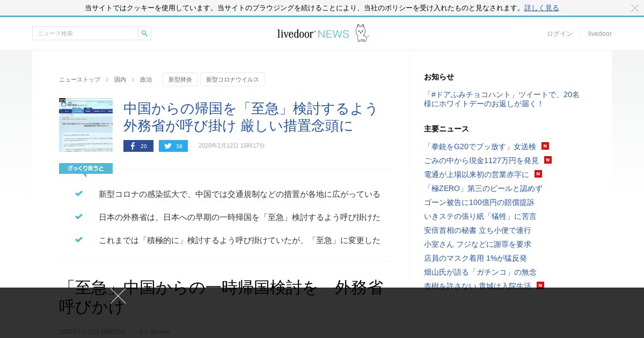This screenshot has width=644, height=338.
Task: Dismiss the dark bottom overlay with X
Action: click(x=118, y=296)
